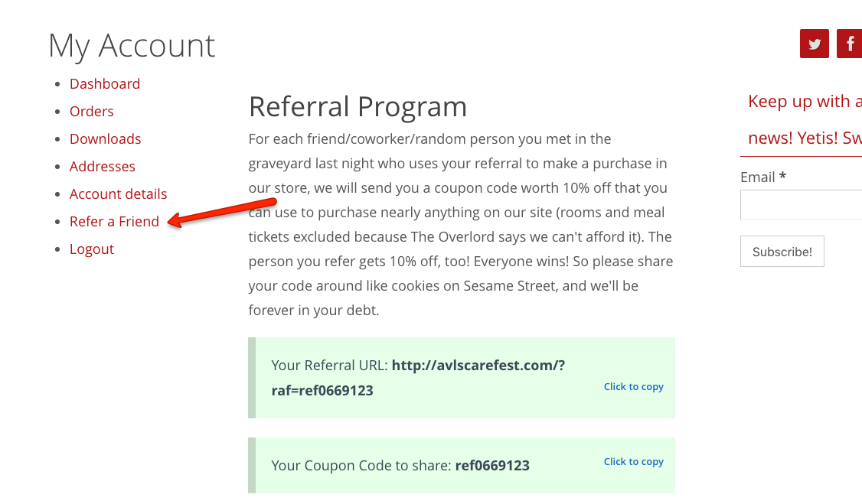The height and width of the screenshot is (504, 862).
Task: Click the My Account page heading
Action: click(x=132, y=46)
